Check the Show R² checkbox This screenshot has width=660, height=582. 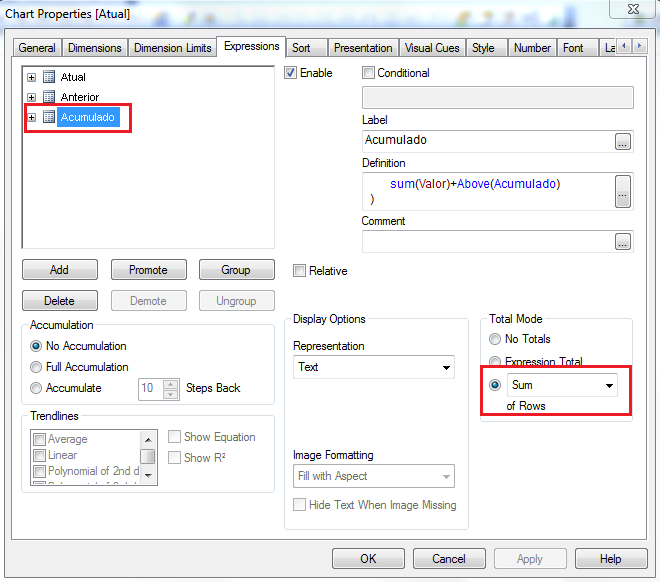point(174,457)
